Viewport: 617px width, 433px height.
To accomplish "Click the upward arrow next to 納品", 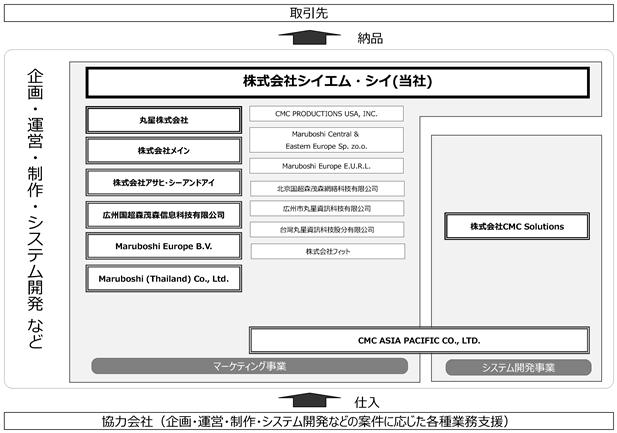I will [309, 37].
